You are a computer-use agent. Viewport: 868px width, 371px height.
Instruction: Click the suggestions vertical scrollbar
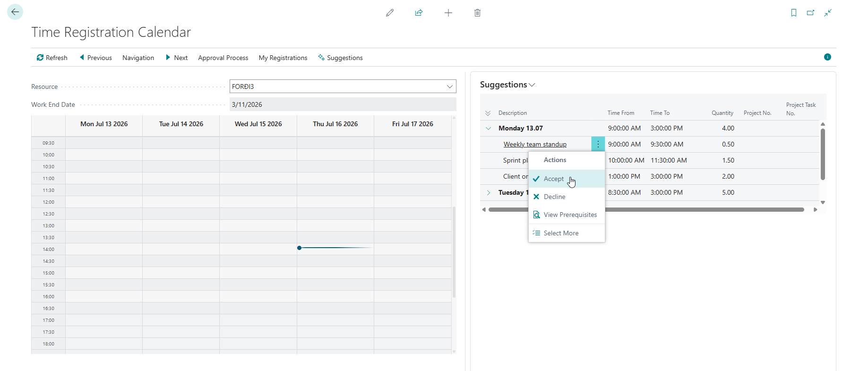823,154
